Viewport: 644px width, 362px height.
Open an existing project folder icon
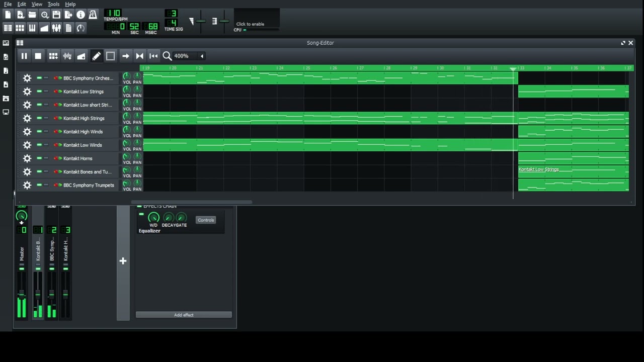32,15
